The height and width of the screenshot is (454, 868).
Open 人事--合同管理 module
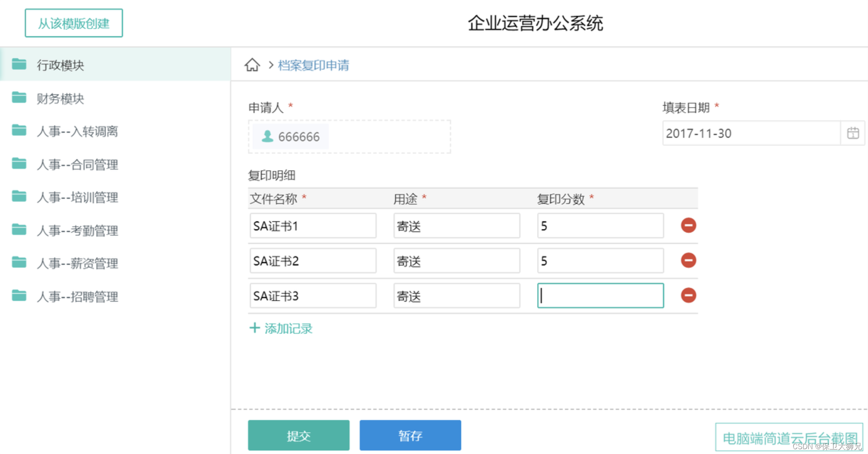coord(77,165)
